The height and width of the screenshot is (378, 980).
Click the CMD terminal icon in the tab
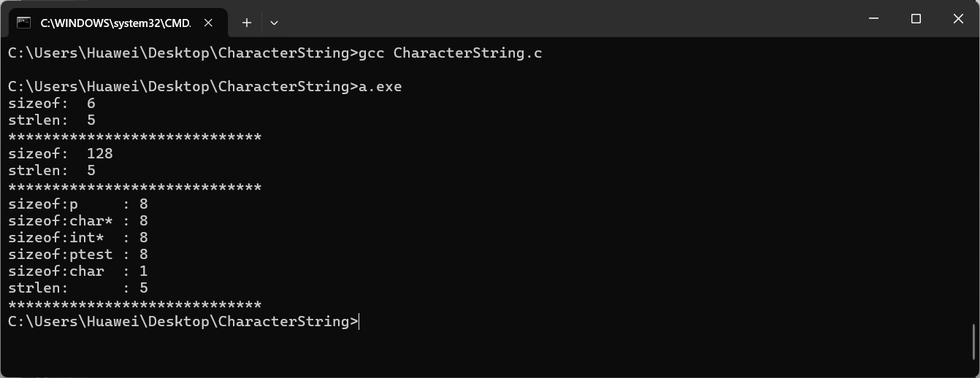(23, 23)
